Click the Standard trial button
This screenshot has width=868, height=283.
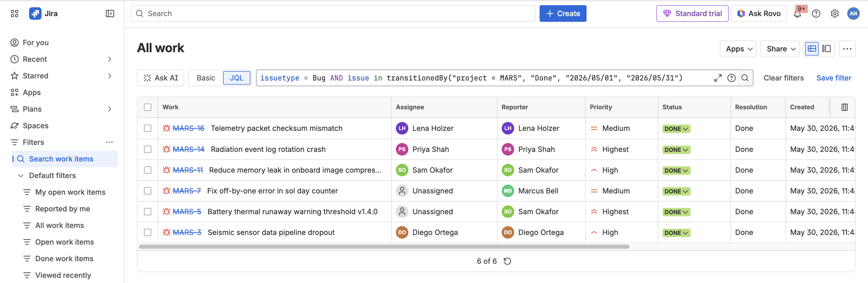(692, 14)
